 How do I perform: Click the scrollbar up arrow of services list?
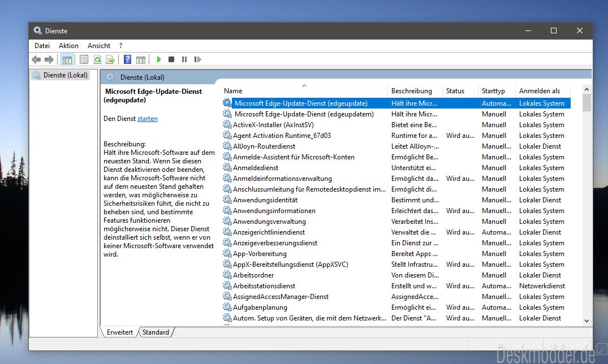click(587, 89)
